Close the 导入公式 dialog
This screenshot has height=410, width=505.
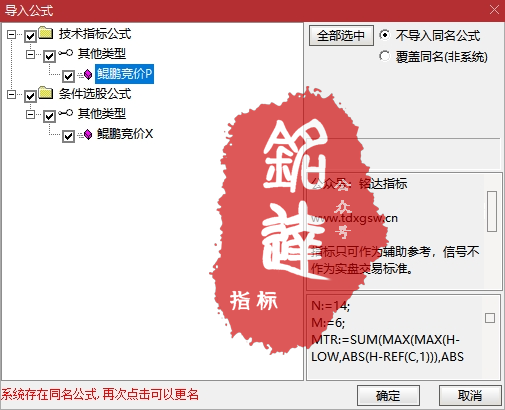pyautogui.click(x=494, y=10)
